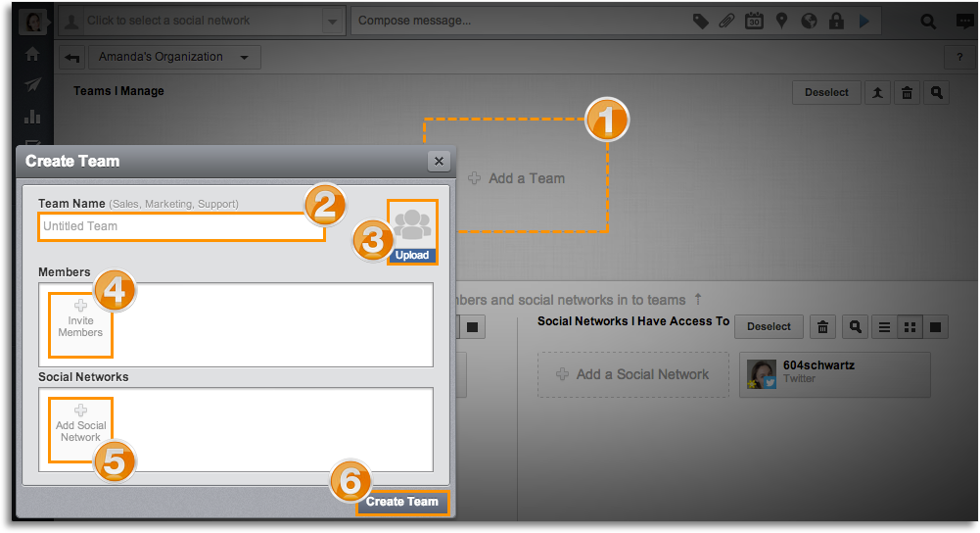Image resolution: width=980 pixels, height=533 pixels.
Task: Click Add a Social Network card
Action: (x=633, y=374)
